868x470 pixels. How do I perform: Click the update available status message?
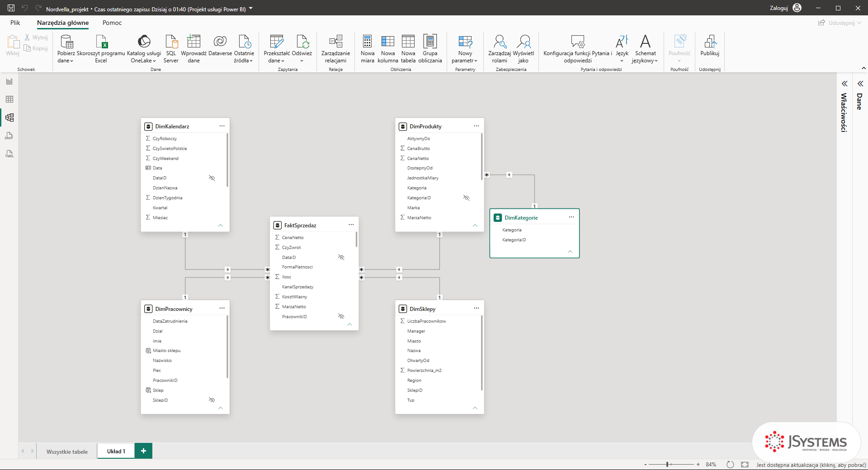(x=811, y=465)
